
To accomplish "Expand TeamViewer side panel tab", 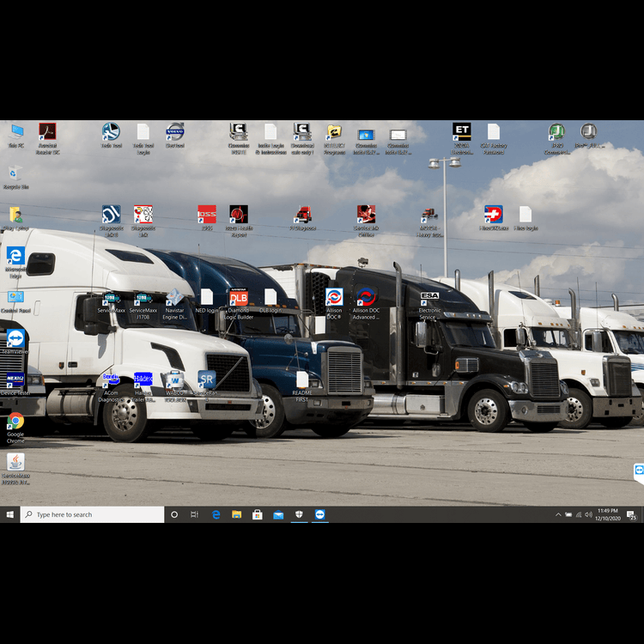I will (639, 473).
